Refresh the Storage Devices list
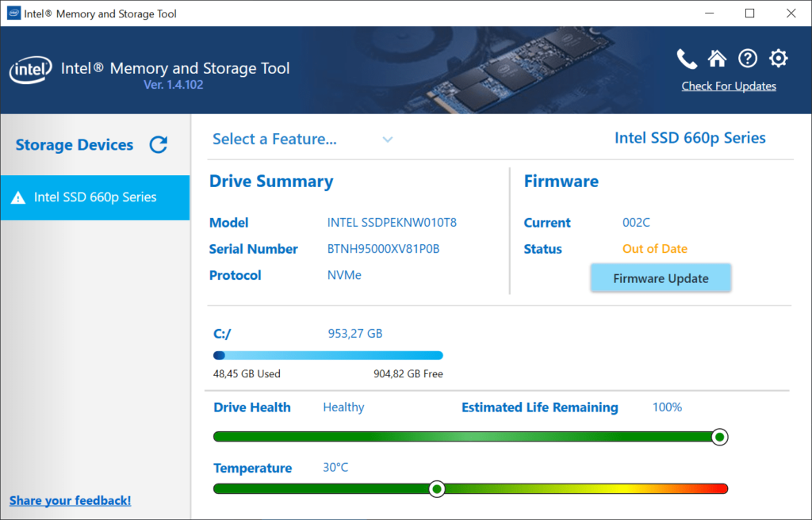 click(159, 144)
